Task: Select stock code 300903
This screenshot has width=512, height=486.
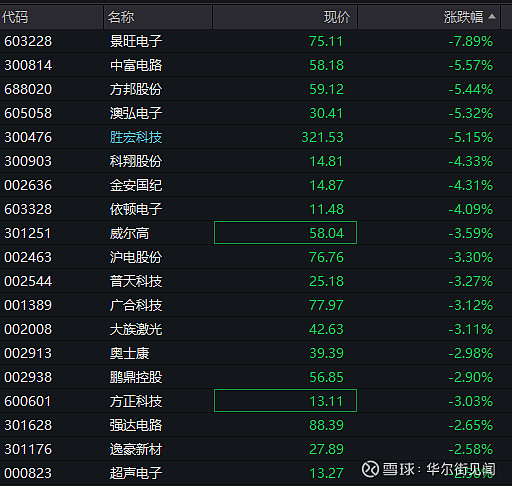Action: pyautogui.click(x=28, y=161)
